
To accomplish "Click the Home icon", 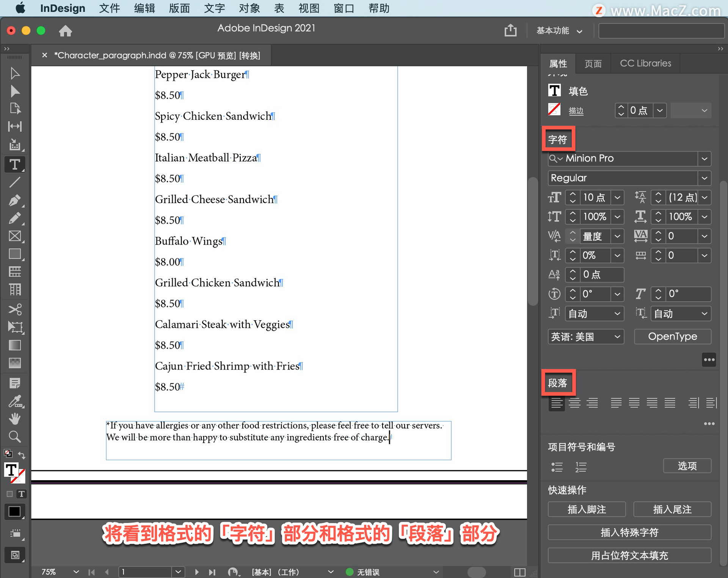I will pyautogui.click(x=65, y=31).
